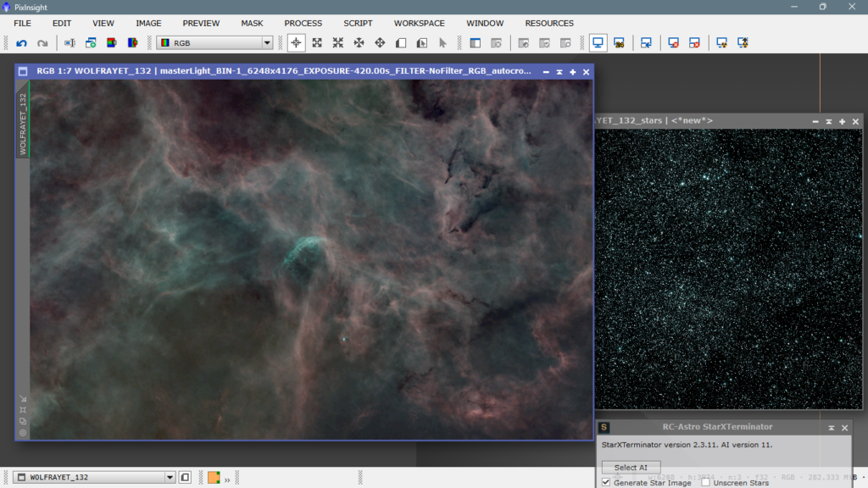Click the radiation monitor icon with up arrow
The image size is (868, 488).
[x=743, y=42]
